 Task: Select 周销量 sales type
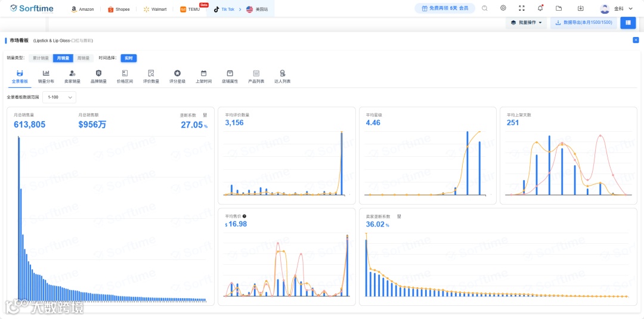pos(83,58)
